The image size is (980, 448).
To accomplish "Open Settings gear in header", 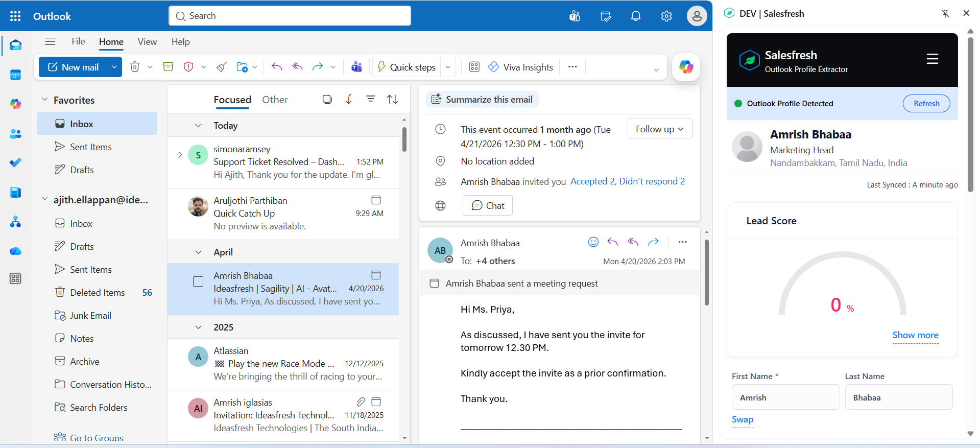I will [x=666, y=16].
